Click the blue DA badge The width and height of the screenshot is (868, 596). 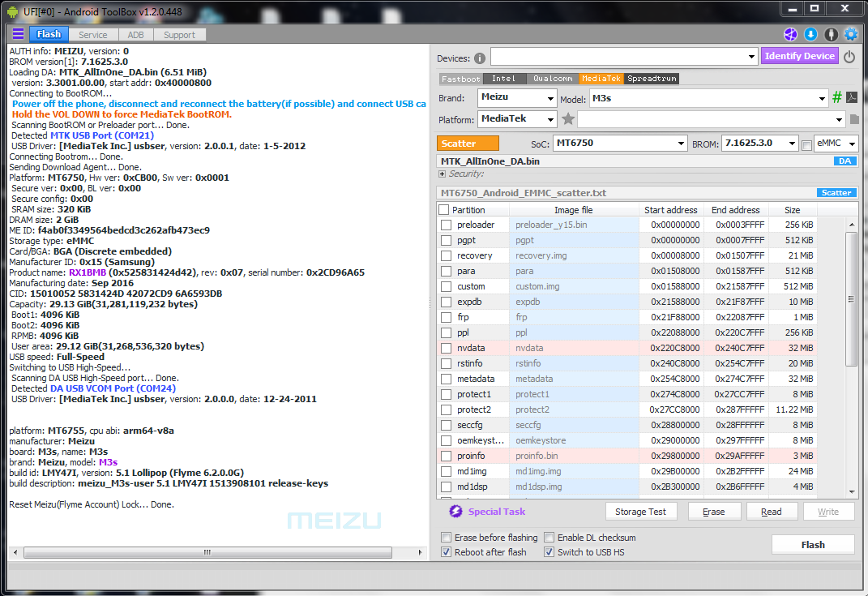pos(844,161)
